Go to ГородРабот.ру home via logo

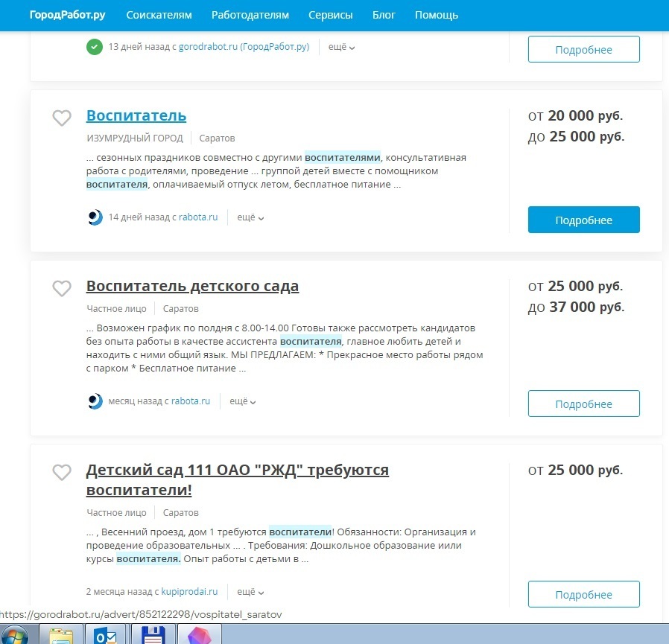[68, 15]
